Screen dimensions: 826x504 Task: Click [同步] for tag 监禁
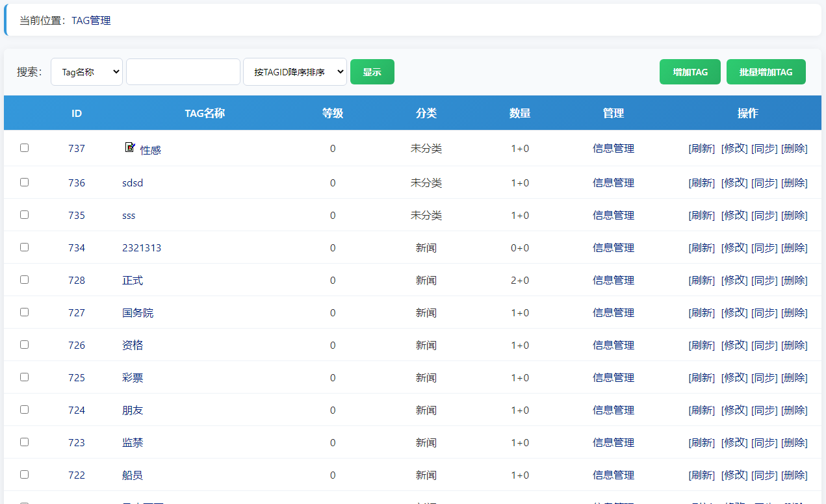[765, 442]
